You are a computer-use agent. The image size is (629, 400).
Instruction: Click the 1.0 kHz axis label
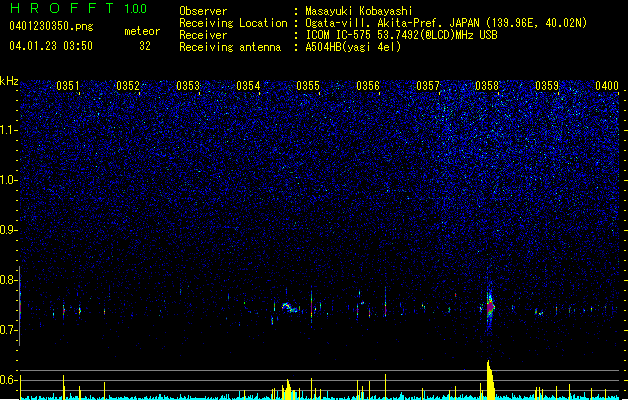9,180
